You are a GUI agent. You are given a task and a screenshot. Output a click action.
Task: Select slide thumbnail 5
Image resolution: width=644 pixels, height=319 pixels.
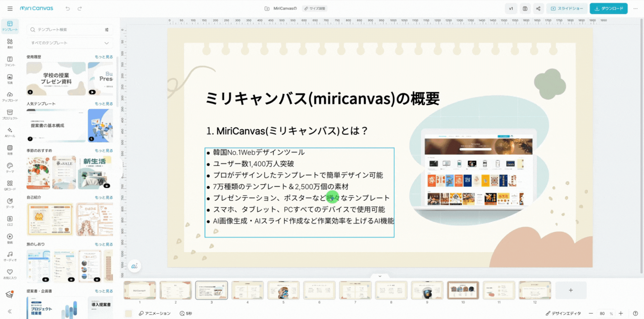[283, 290]
